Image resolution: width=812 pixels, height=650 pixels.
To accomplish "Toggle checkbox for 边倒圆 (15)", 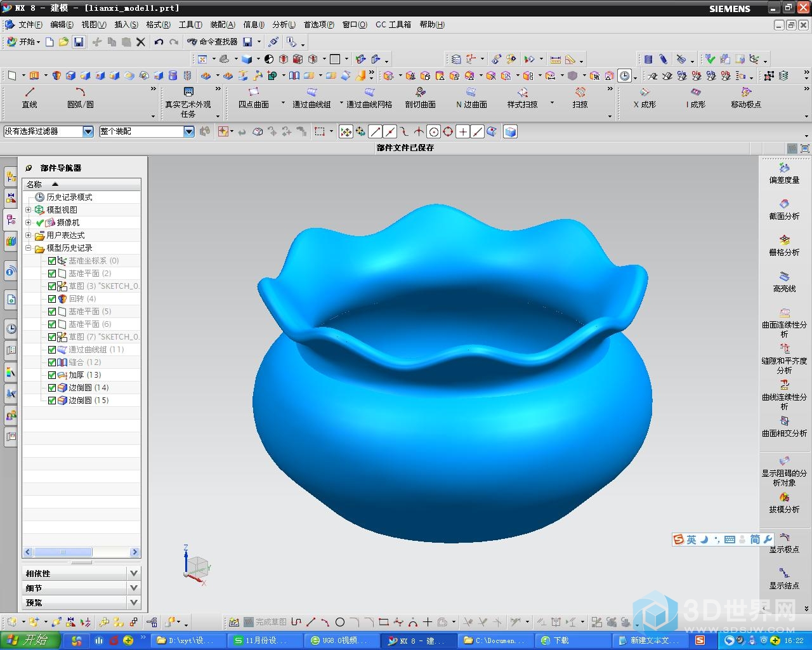I will 52,401.
